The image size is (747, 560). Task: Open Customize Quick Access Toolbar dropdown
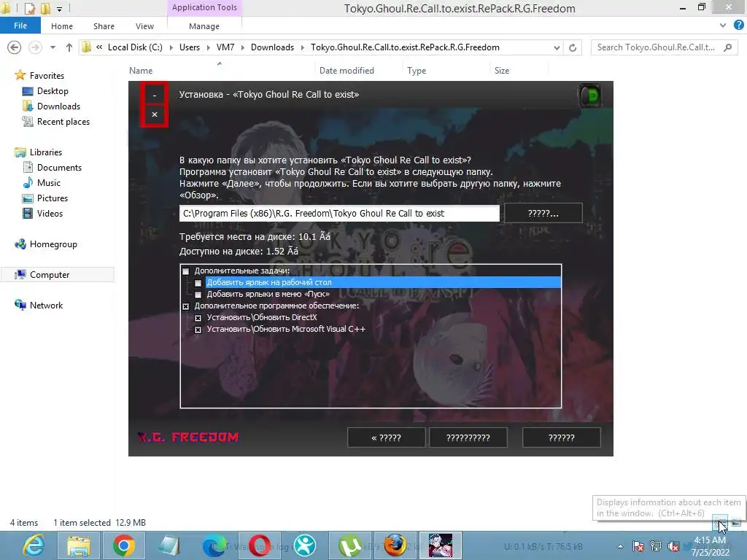59,9
